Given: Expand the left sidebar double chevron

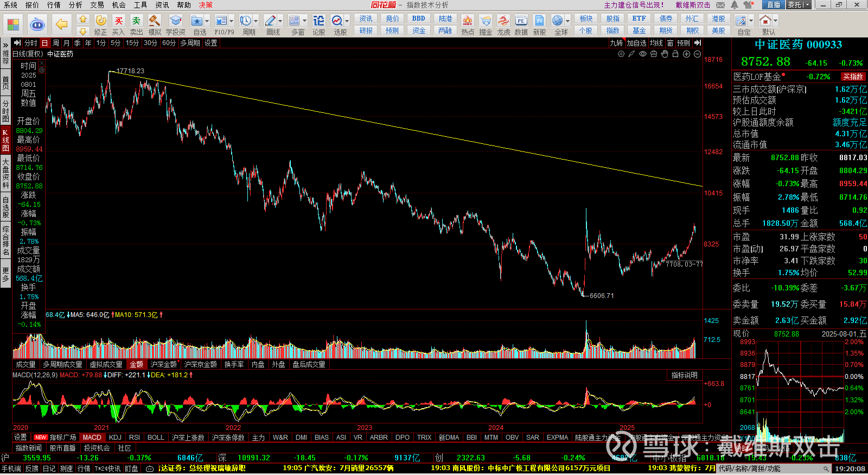Looking at the screenshot, I should 5,45.
